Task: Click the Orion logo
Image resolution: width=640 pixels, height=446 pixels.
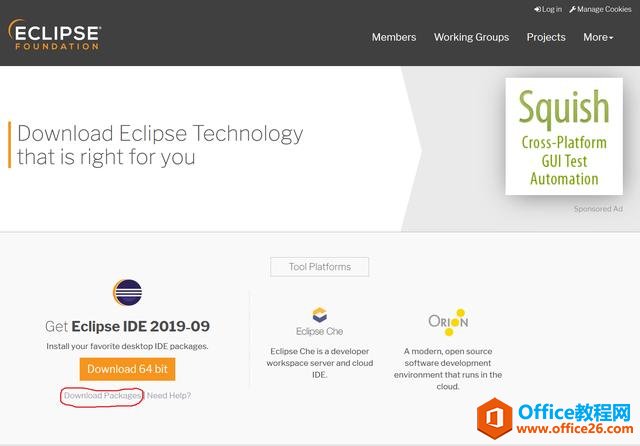Action: [x=448, y=322]
